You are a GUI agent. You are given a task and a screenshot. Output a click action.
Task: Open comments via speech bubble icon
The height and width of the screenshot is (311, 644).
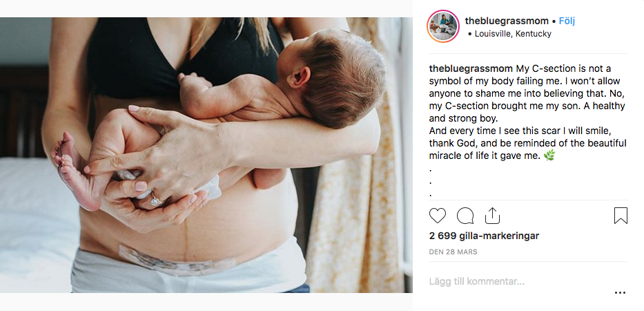click(x=465, y=216)
